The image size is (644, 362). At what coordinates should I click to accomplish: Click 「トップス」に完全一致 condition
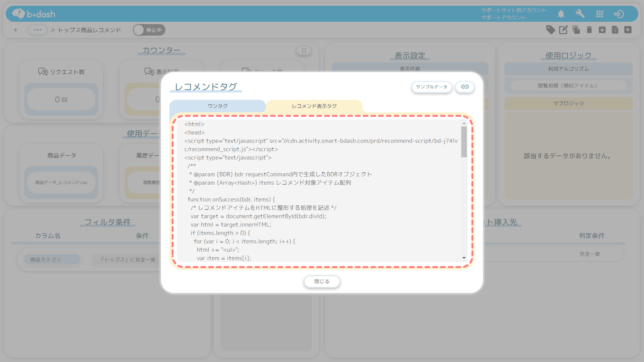pos(128,260)
